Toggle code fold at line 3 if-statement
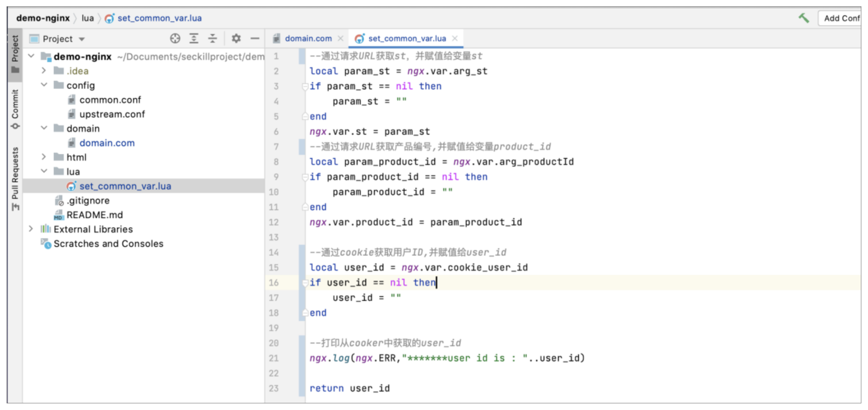Image resolution: width=868 pixels, height=410 pixels. (x=305, y=86)
